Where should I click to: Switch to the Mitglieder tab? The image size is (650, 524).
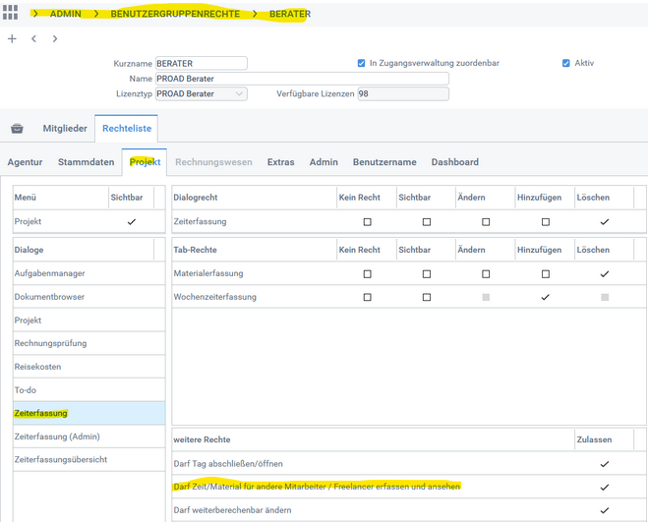64,129
